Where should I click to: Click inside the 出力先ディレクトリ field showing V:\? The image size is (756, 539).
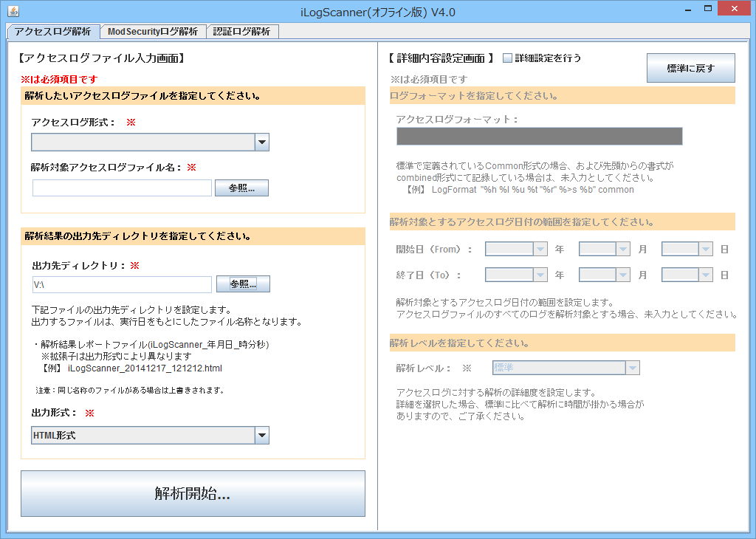click(x=121, y=284)
